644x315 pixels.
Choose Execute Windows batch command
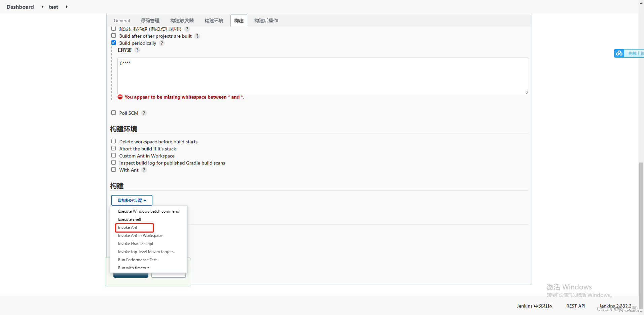click(x=149, y=211)
